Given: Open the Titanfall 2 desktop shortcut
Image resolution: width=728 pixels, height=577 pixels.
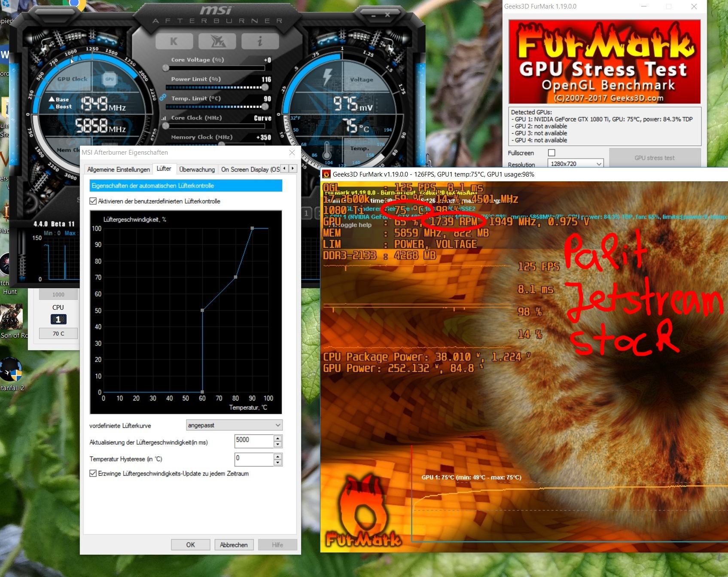Looking at the screenshot, I should point(11,374).
